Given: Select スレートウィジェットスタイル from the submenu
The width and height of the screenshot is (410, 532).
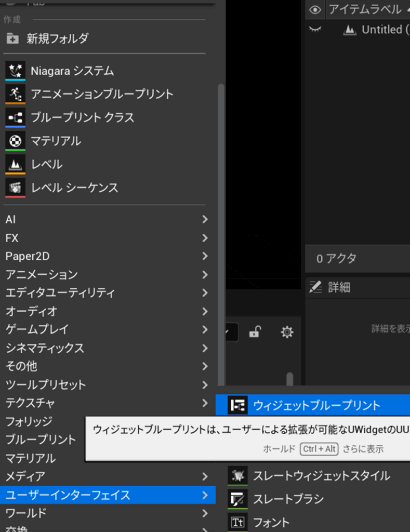Looking at the screenshot, I should coord(321,475).
